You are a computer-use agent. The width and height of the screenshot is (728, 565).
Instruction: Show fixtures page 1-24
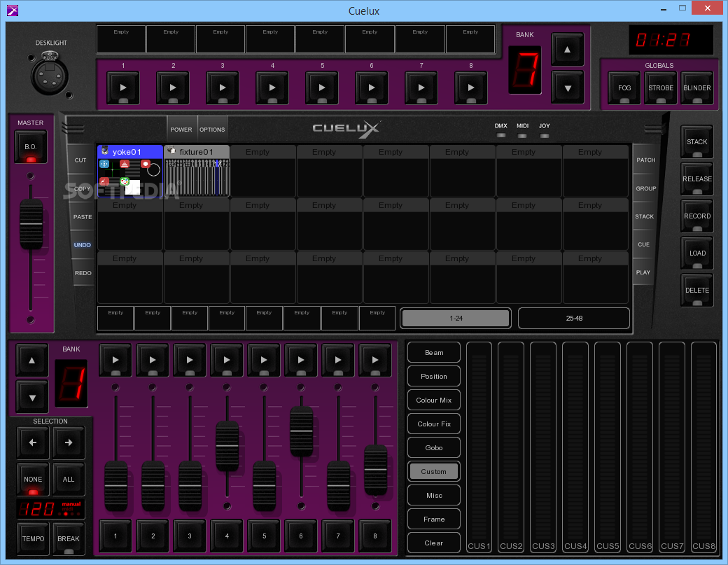[x=456, y=318]
